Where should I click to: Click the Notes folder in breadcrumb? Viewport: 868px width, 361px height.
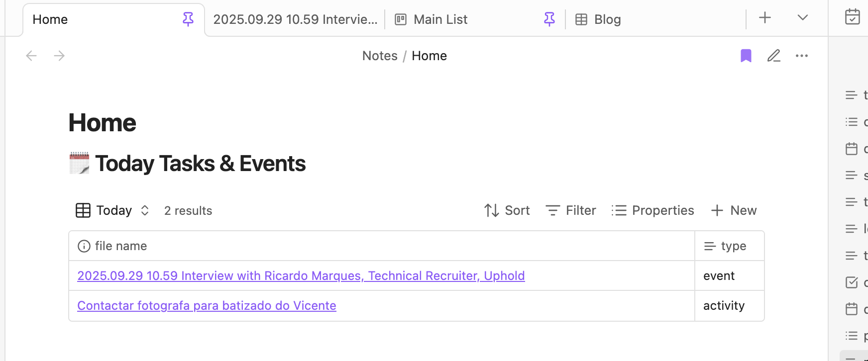pyautogui.click(x=380, y=56)
